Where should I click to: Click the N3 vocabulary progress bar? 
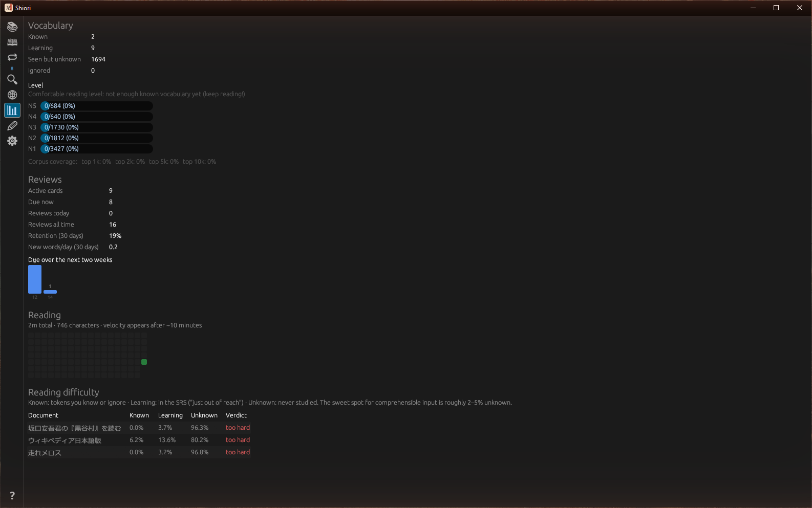click(x=97, y=127)
